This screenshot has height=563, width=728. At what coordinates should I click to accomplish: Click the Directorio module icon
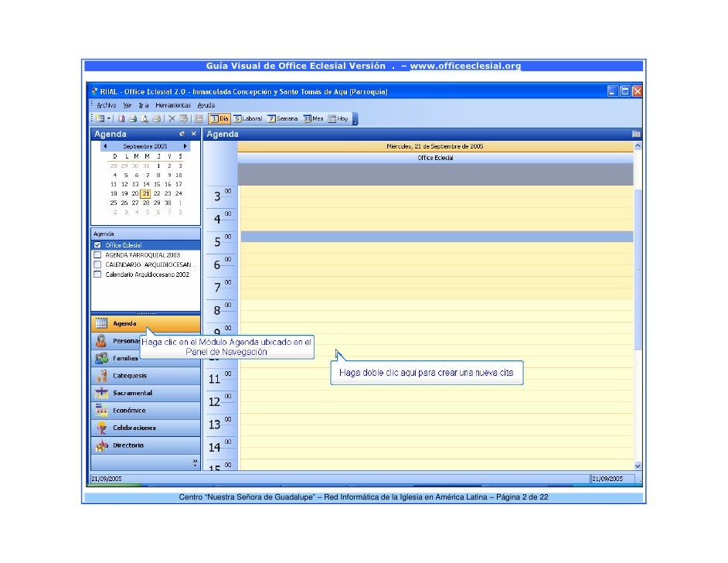(x=102, y=445)
